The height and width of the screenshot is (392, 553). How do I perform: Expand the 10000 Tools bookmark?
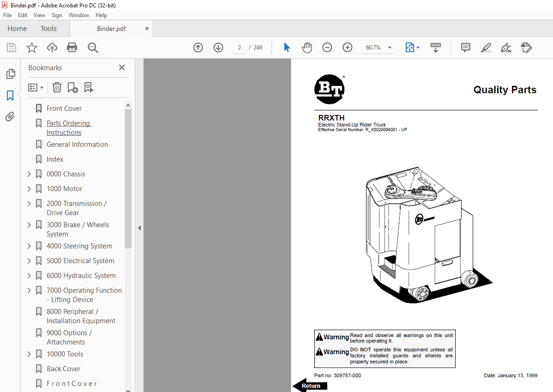29,354
